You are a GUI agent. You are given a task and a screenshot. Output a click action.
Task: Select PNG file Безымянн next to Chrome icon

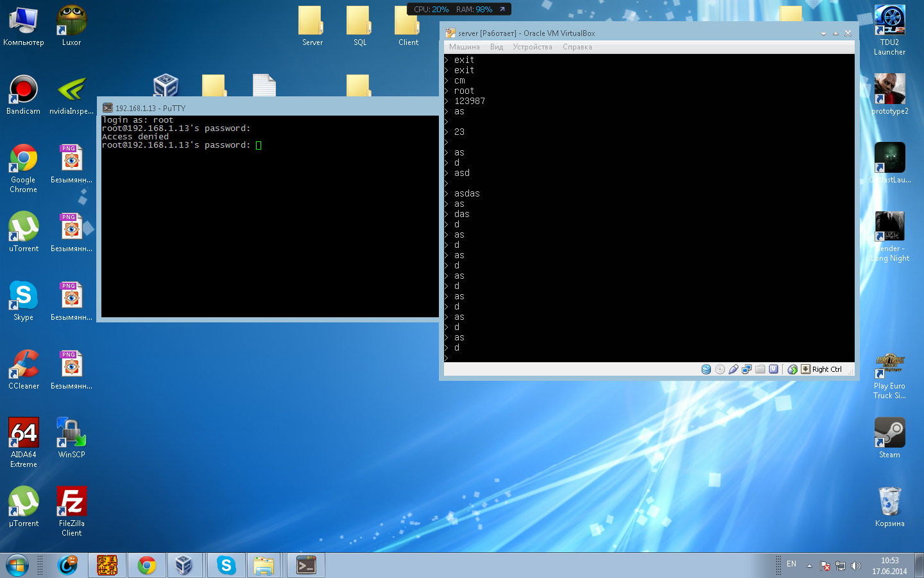click(x=72, y=164)
